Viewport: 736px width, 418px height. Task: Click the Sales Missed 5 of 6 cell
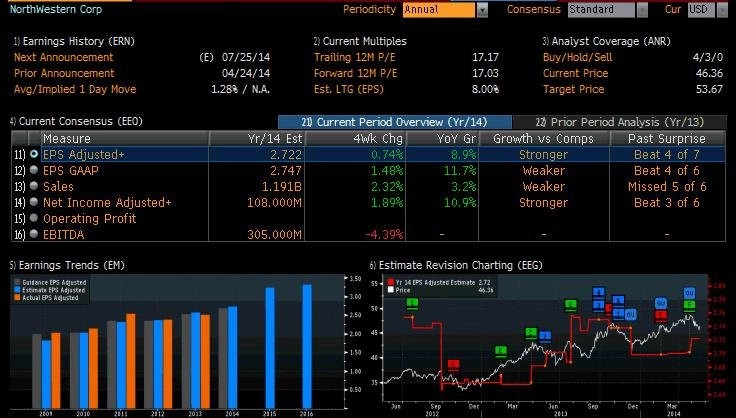tap(667, 186)
